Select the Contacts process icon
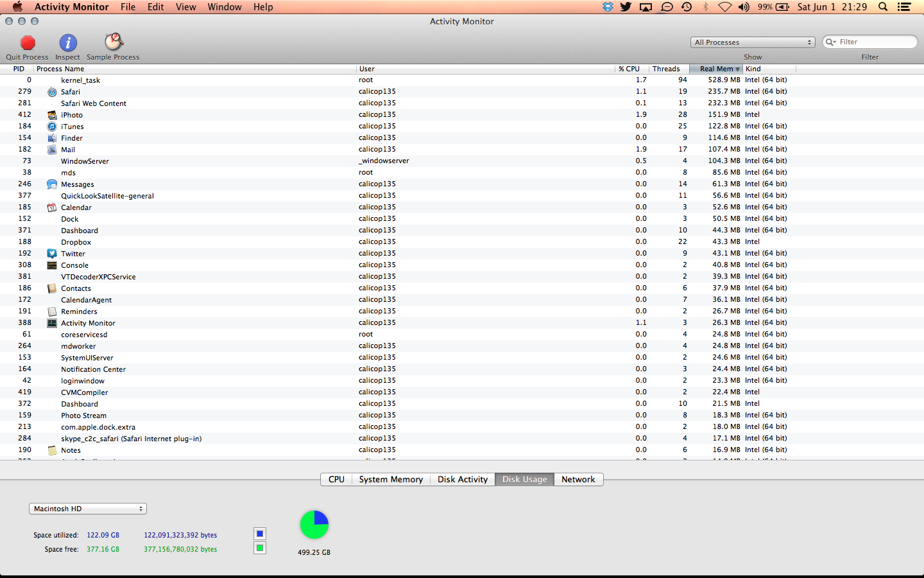The height and width of the screenshot is (578, 924). pos(52,288)
